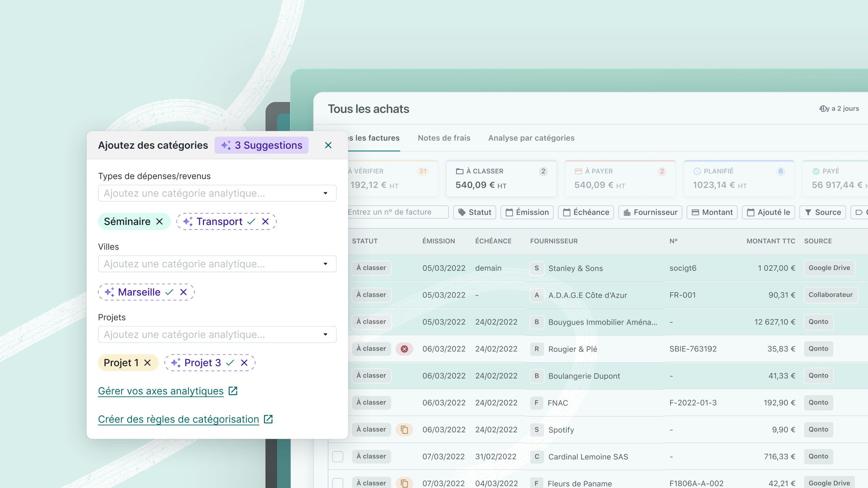Click the B avatar for Boulangerie Dupont
This screenshot has height=488, width=868.
(x=537, y=376)
